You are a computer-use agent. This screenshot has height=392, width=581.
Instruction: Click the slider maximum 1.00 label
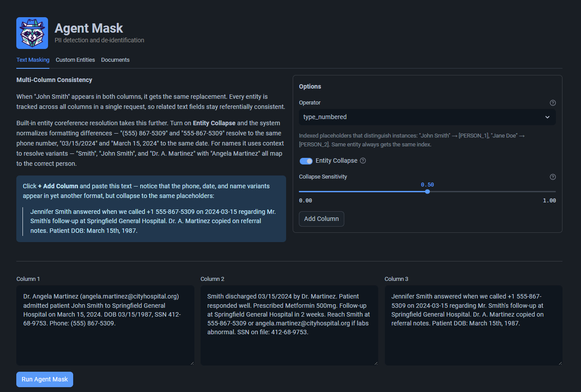point(549,201)
